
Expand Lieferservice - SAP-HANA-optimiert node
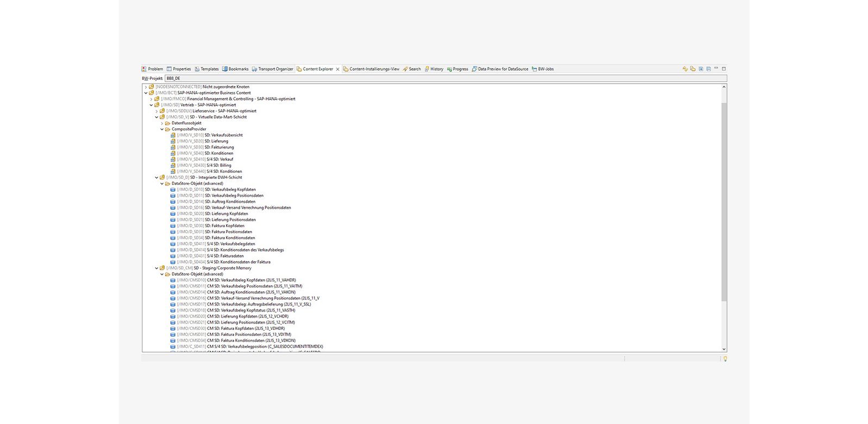coord(156,111)
